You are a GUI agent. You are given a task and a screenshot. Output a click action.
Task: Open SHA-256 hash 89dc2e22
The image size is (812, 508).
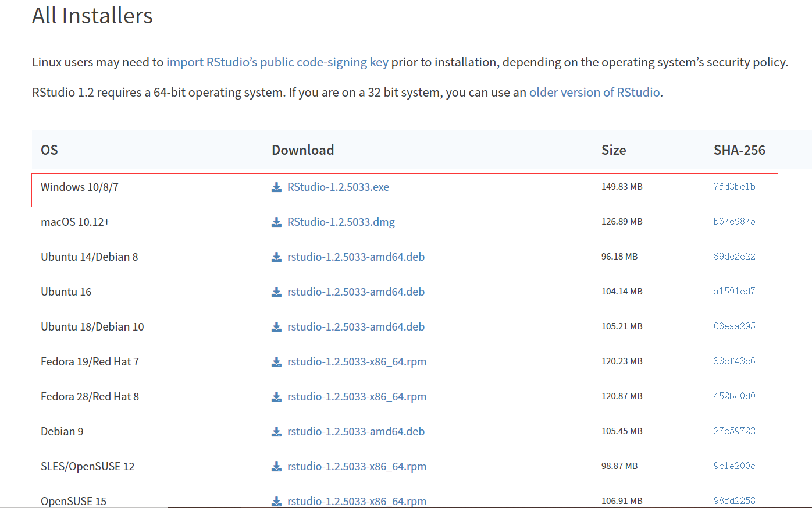[x=735, y=257]
